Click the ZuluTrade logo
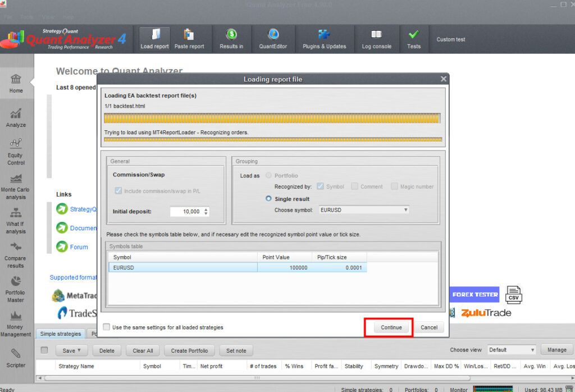The image size is (575, 392). coord(486,313)
